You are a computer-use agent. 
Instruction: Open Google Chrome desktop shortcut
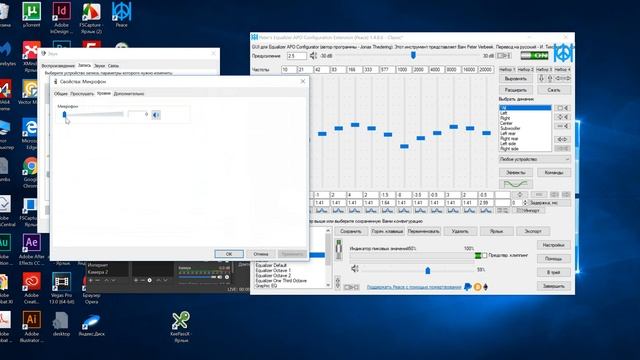point(31,173)
